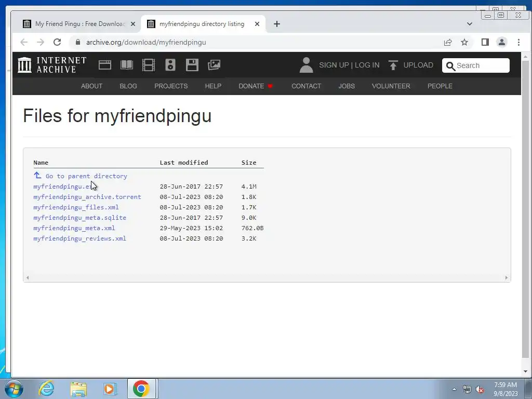The image size is (532, 399).
Task: Click SIGN UP link
Action: pos(334,65)
